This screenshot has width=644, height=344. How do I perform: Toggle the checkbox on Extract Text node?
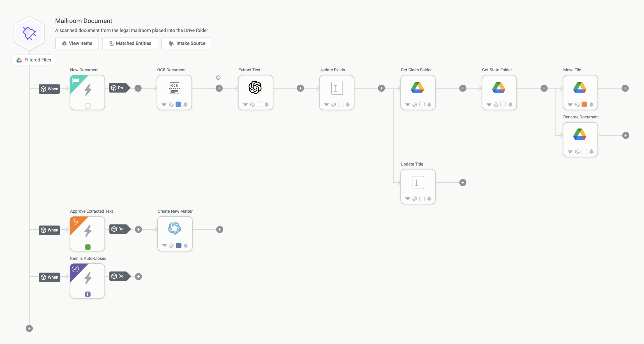pos(259,104)
